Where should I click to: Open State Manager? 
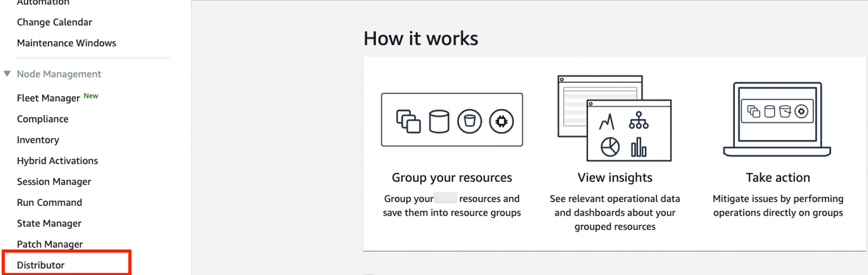click(49, 224)
